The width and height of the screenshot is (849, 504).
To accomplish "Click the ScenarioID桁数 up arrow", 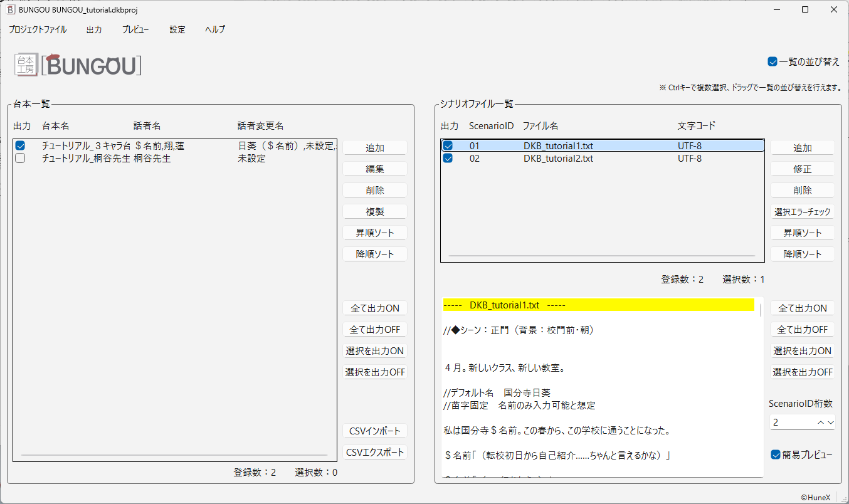I will 821,423.
